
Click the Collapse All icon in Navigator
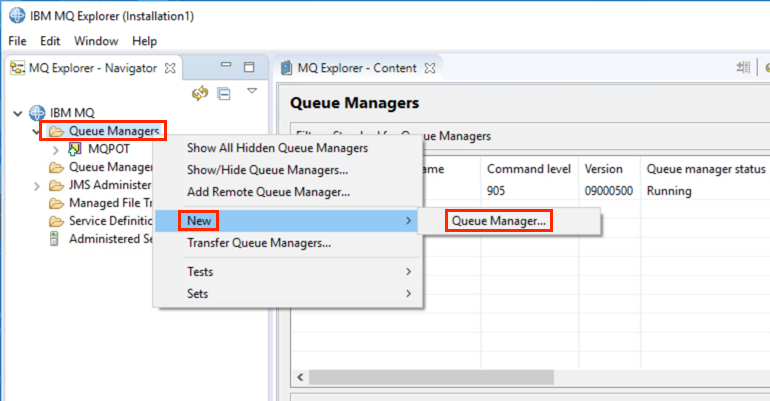(224, 93)
